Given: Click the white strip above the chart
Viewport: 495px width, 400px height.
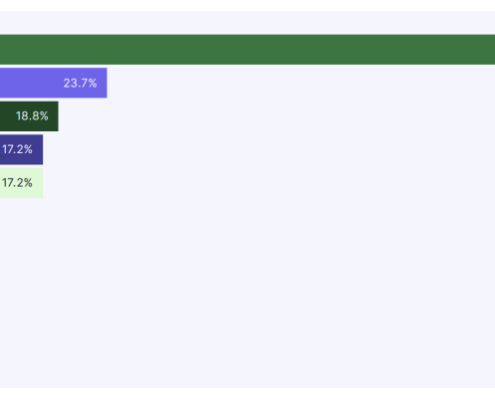Looking at the screenshot, I should click(247, 5).
